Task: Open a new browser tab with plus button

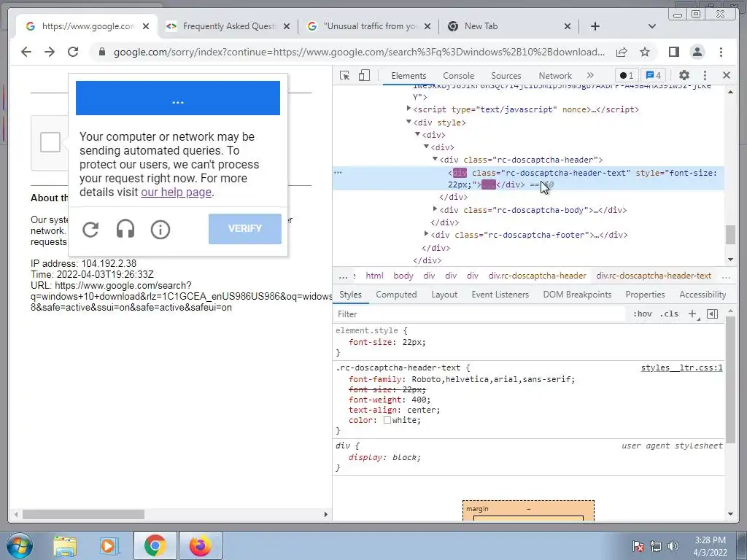Action: coord(595,26)
